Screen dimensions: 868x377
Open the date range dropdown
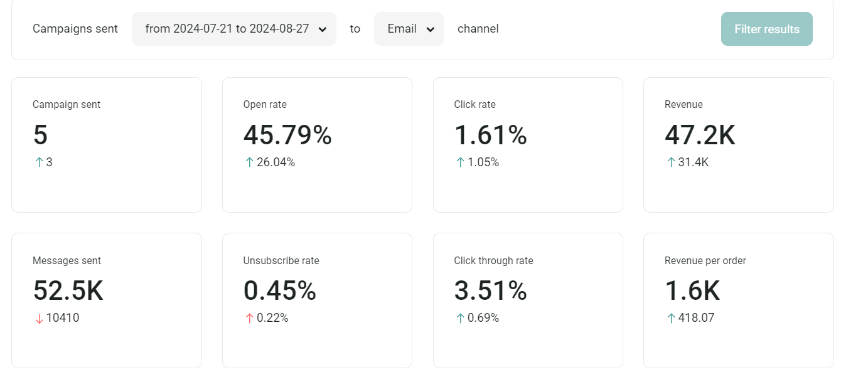point(234,29)
